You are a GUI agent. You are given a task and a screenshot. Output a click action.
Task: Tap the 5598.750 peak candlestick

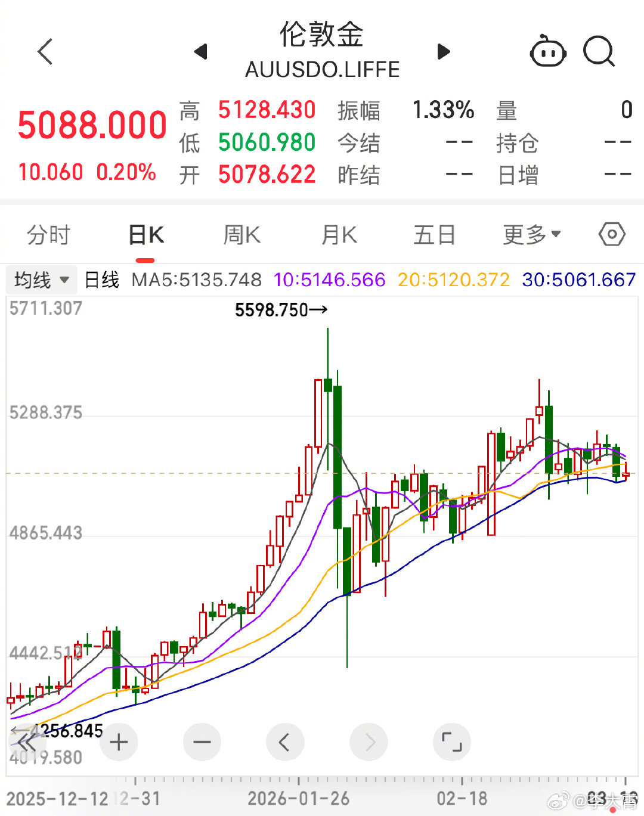click(x=327, y=381)
